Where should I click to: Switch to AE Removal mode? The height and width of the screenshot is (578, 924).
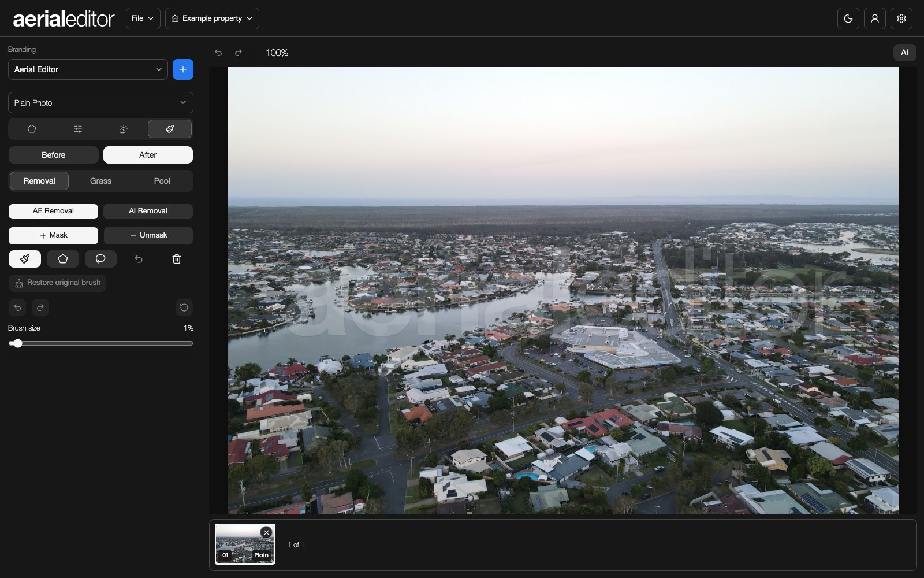(53, 211)
